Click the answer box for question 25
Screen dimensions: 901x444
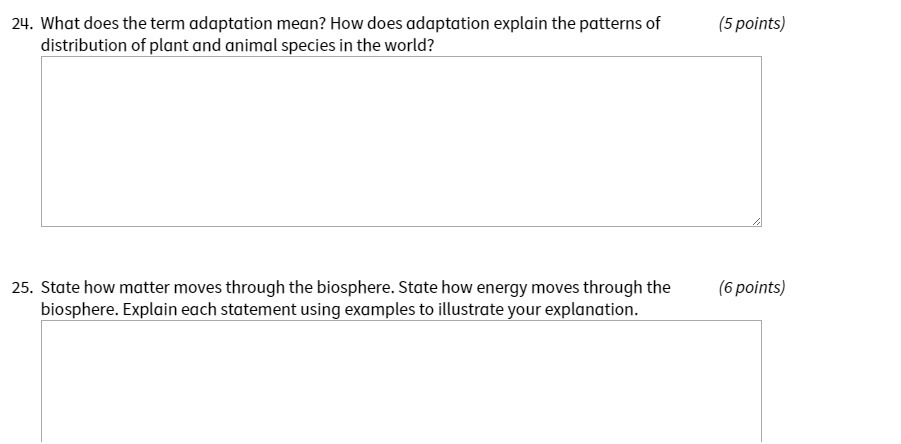pyautogui.click(x=401, y=381)
